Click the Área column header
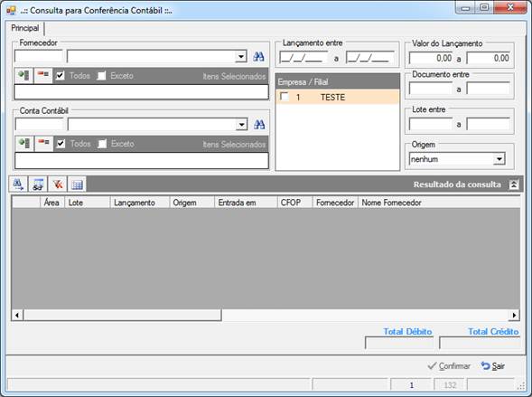532x397 pixels. [51, 203]
